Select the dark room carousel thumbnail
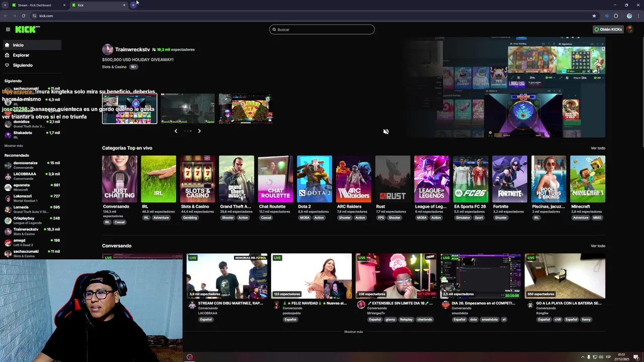This screenshot has height=362, width=644. coord(188,108)
